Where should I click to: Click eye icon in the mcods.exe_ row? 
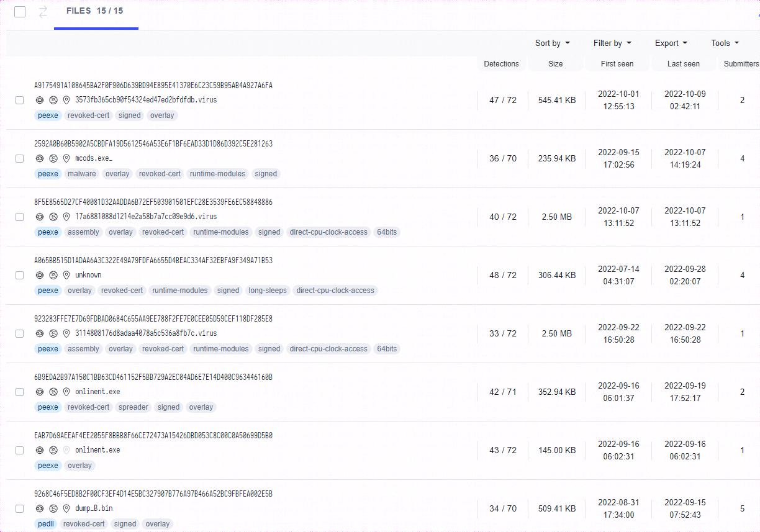click(x=40, y=158)
